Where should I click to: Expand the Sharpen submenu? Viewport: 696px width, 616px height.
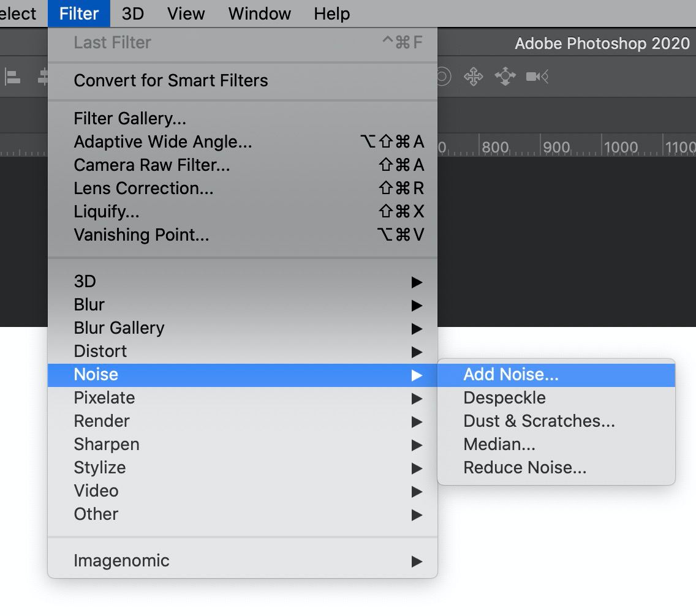tap(243, 445)
